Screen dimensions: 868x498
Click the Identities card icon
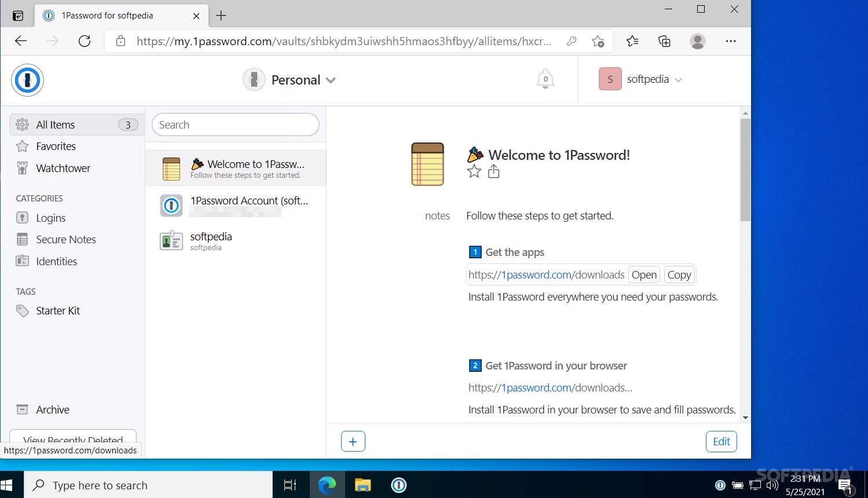tap(23, 261)
